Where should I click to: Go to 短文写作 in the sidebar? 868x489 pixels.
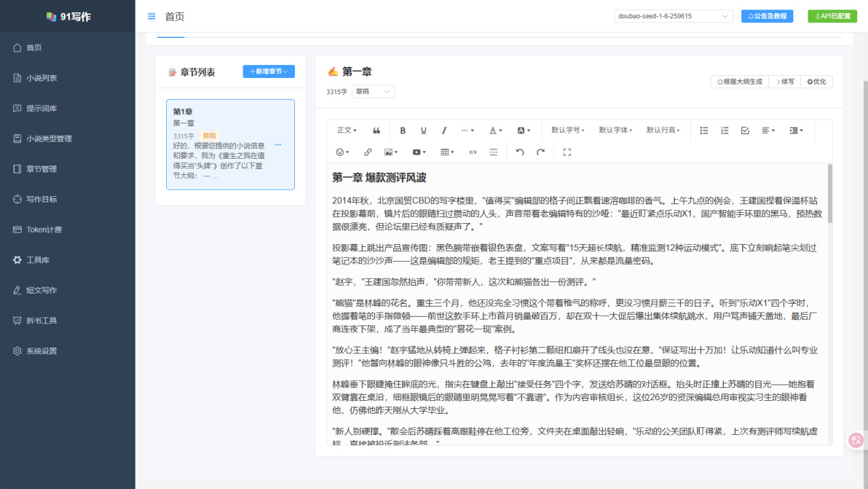point(68,290)
